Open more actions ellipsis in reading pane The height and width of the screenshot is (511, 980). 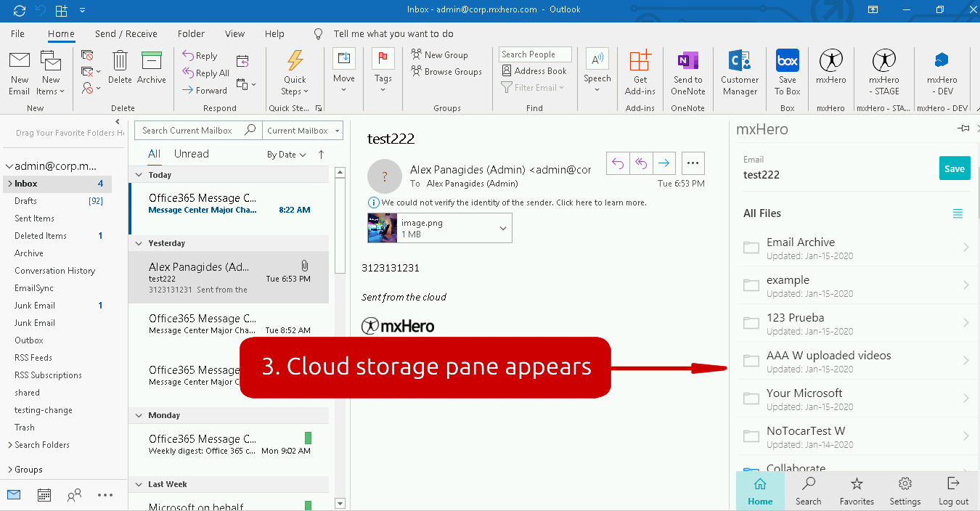click(693, 163)
